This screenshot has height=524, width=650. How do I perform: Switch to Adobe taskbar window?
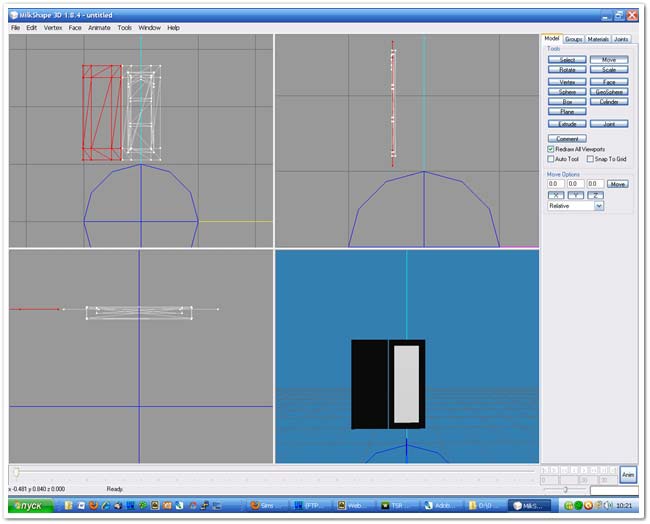pos(442,506)
